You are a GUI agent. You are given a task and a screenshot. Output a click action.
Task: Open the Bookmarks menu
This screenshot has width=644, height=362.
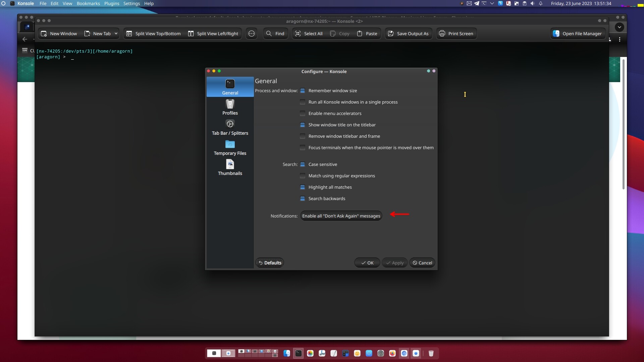pyautogui.click(x=88, y=3)
